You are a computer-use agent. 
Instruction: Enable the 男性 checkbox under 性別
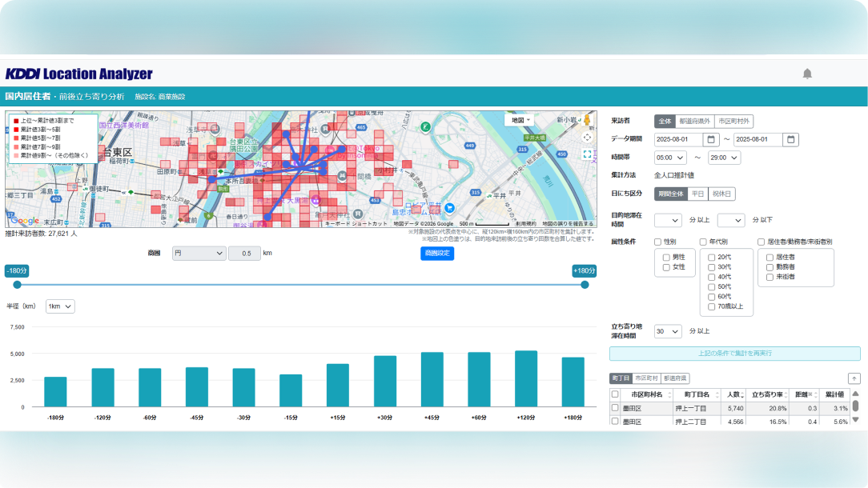tap(667, 258)
